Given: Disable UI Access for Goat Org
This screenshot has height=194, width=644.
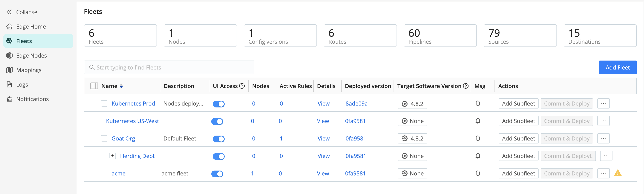Looking at the screenshot, I should (218, 139).
